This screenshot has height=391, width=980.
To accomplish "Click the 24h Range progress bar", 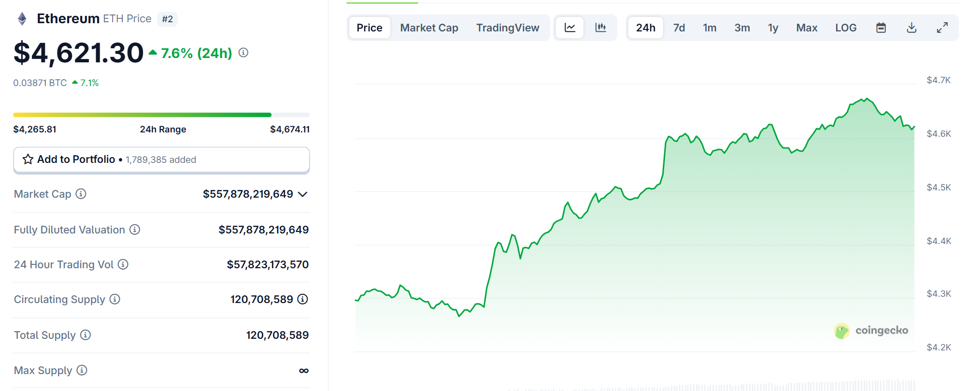I will [161, 115].
